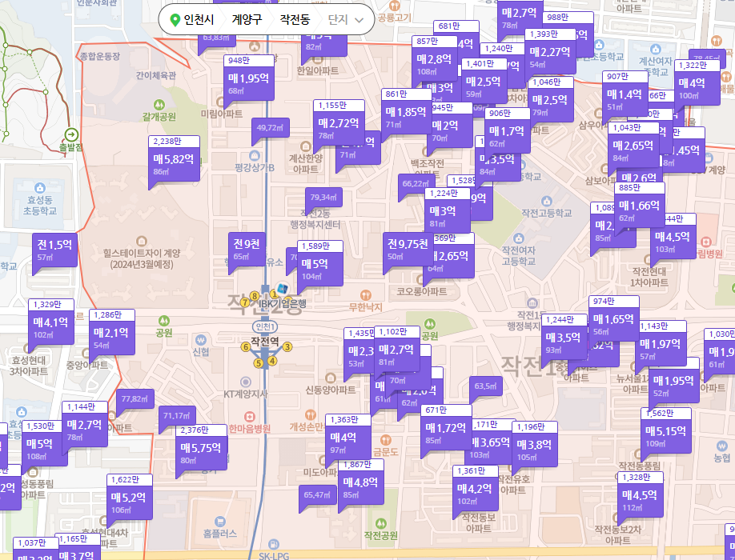Click the 평강상가B store icon

[x=255, y=155]
